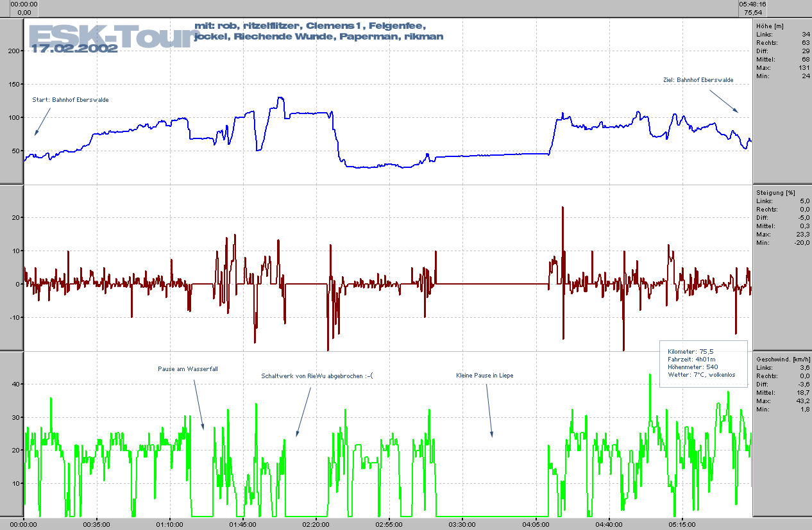This screenshot has height=530, width=812.
Task: Click the date 17.02.2002 under the title
Action: [x=74, y=48]
